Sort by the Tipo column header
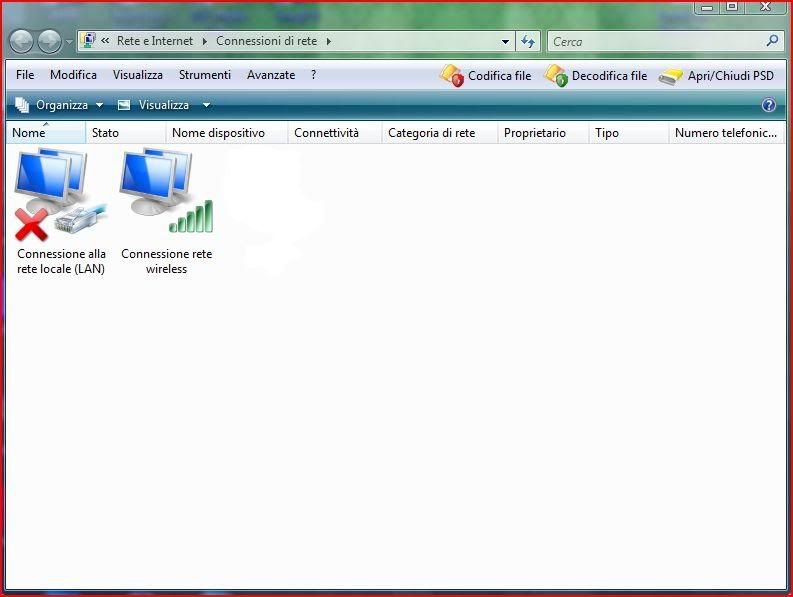793x597 pixels. [629, 133]
